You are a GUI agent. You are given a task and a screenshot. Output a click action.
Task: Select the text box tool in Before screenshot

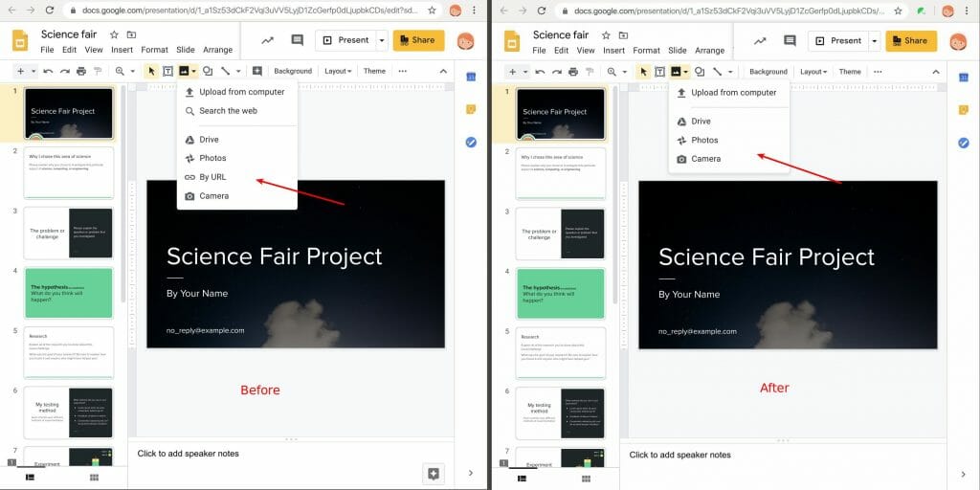click(167, 71)
